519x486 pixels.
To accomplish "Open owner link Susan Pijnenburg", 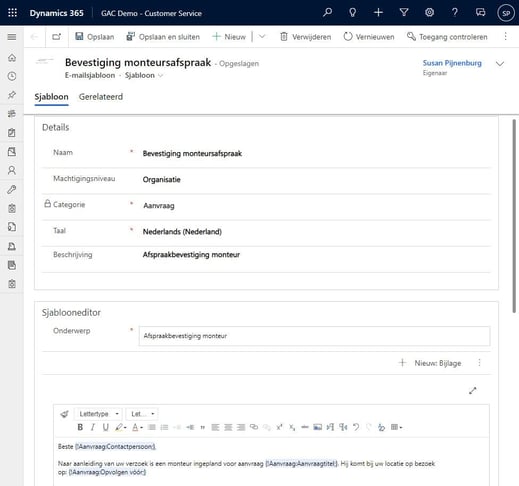I will pos(452,63).
